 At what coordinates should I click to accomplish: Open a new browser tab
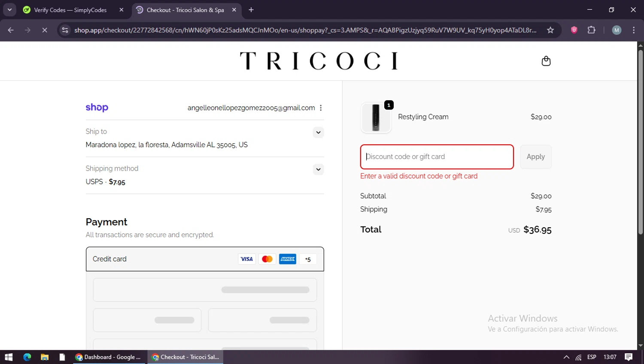point(251,10)
